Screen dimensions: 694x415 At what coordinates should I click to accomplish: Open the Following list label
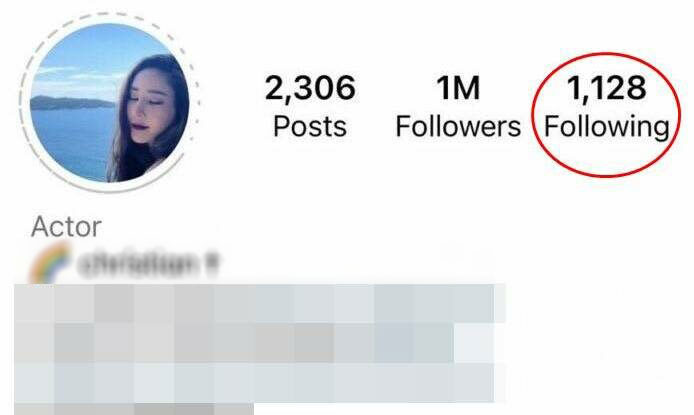[x=606, y=128]
